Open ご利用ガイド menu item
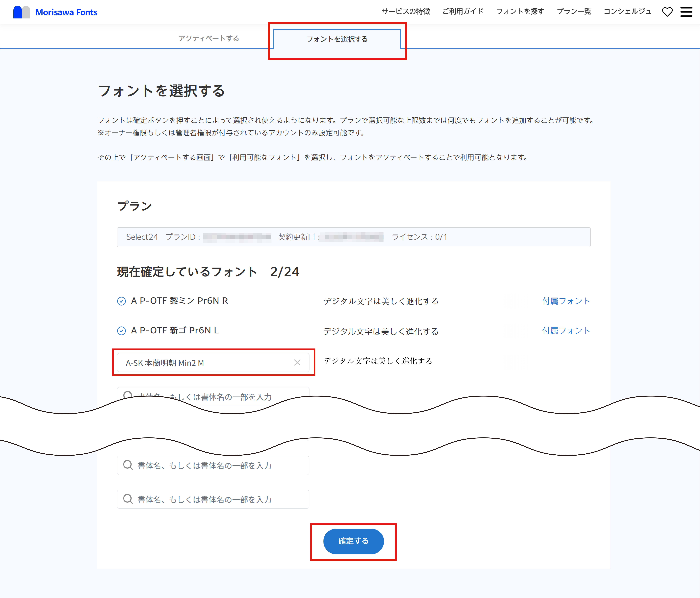The width and height of the screenshot is (700, 598). 463,11
